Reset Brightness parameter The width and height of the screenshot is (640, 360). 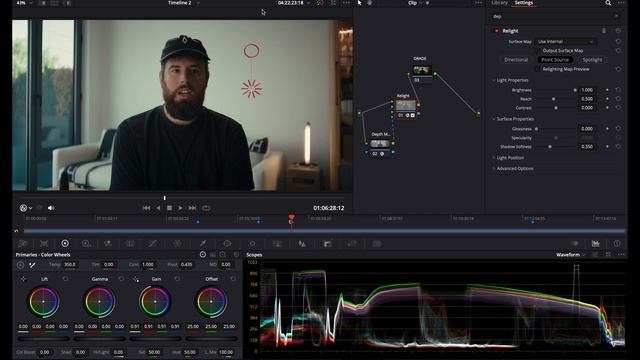tap(618, 90)
